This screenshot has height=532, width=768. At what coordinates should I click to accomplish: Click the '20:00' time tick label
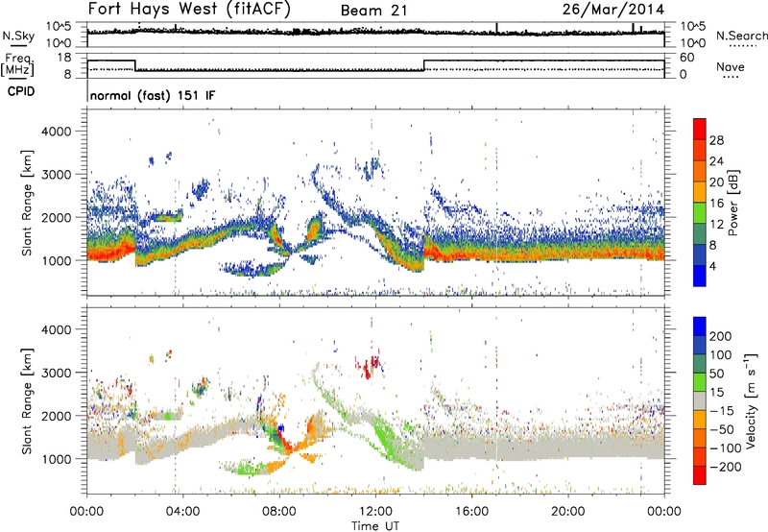click(x=567, y=512)
